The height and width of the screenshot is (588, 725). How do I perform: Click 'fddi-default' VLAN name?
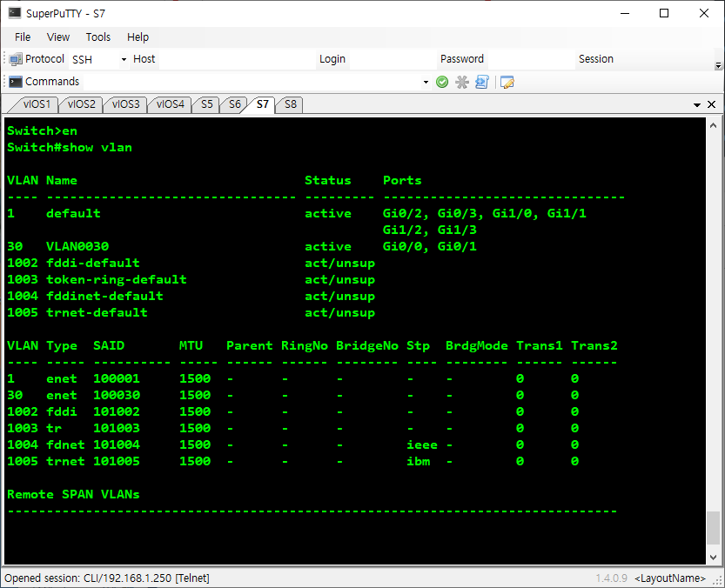(93, 263)
